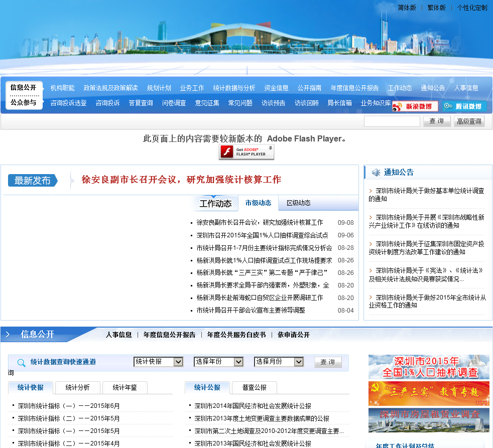This screenshot has width=493, height=448.
Task: Open the Sina Weibo (新浪微博) icon link
Action: click(415, 106)
